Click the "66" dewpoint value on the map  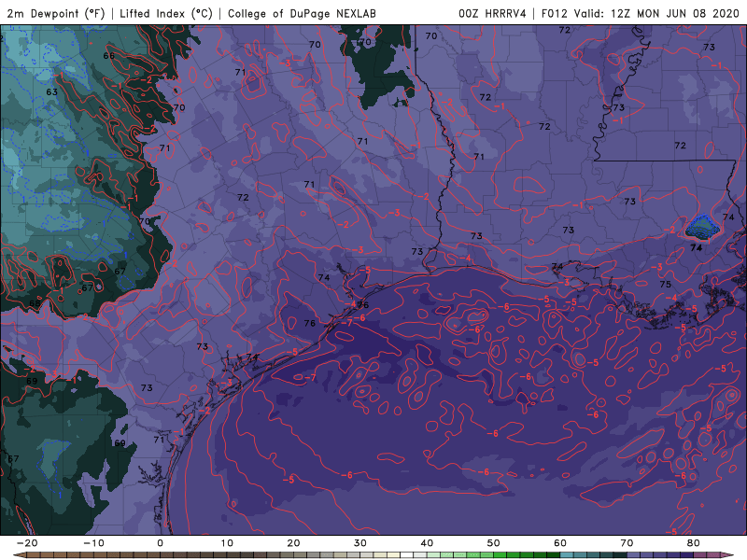(x=108, y=56)
